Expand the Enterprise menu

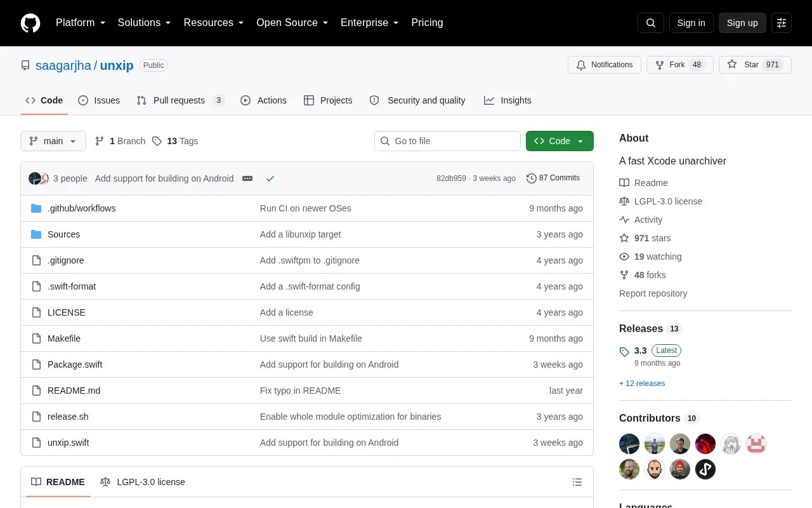(x=370, y=23)
